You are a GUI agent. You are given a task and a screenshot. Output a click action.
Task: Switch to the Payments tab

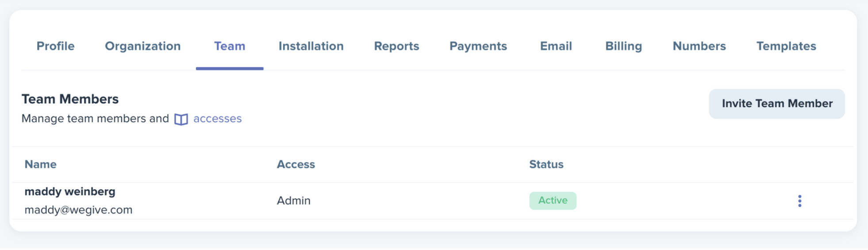point(478,46)
